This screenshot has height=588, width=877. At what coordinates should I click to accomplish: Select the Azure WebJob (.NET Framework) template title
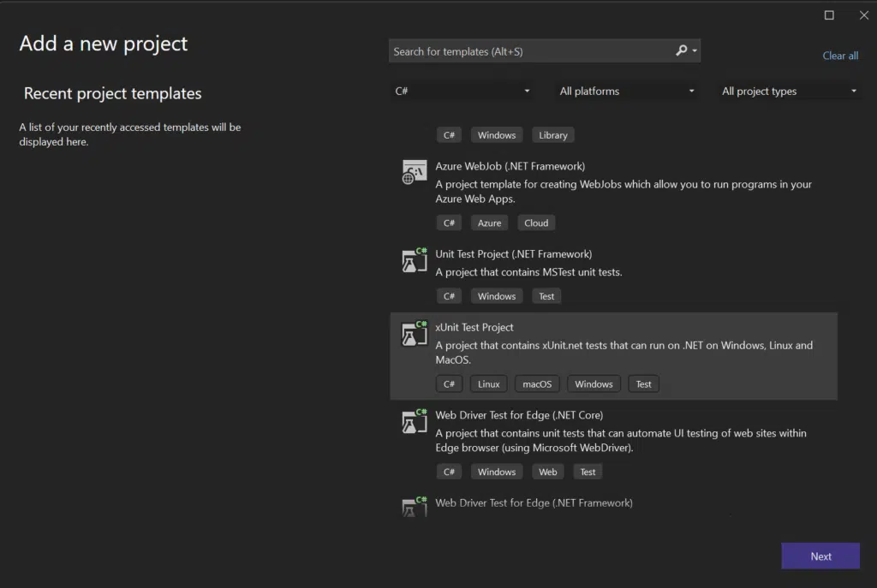point(510,166)
